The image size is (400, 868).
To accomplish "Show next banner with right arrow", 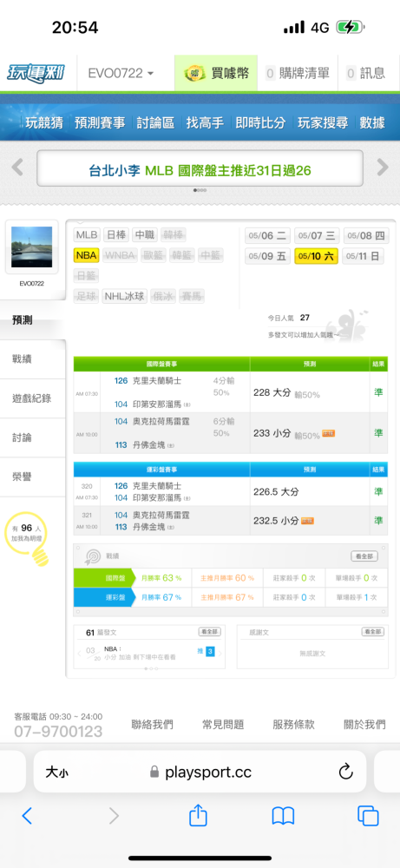I will pyautogui.click(x=383, y=168).
